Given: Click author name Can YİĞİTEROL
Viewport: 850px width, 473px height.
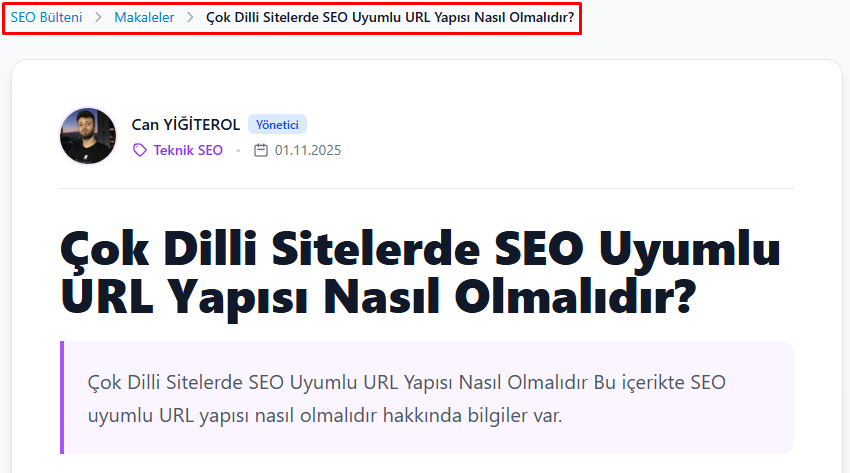Looking at the screenshot, I should point(185,125).
